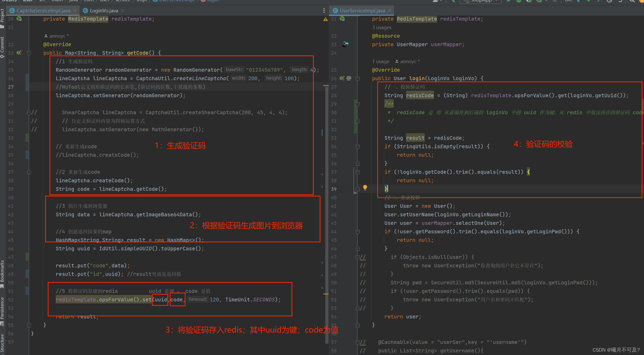
Task: Click the "1 usage" hint above login
Action: (381, 62)
